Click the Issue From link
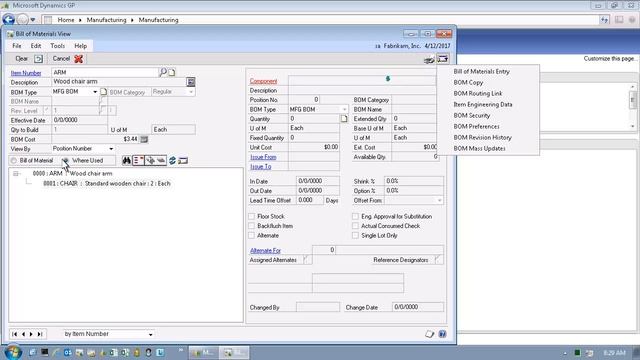The width and height of the screenshot is (640, 360). (263, 157)
